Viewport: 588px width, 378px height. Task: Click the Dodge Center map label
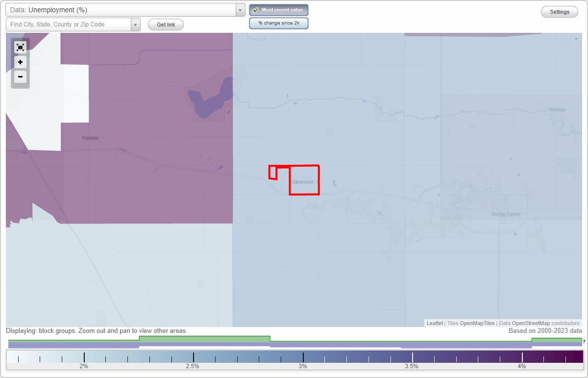[506, 214]
